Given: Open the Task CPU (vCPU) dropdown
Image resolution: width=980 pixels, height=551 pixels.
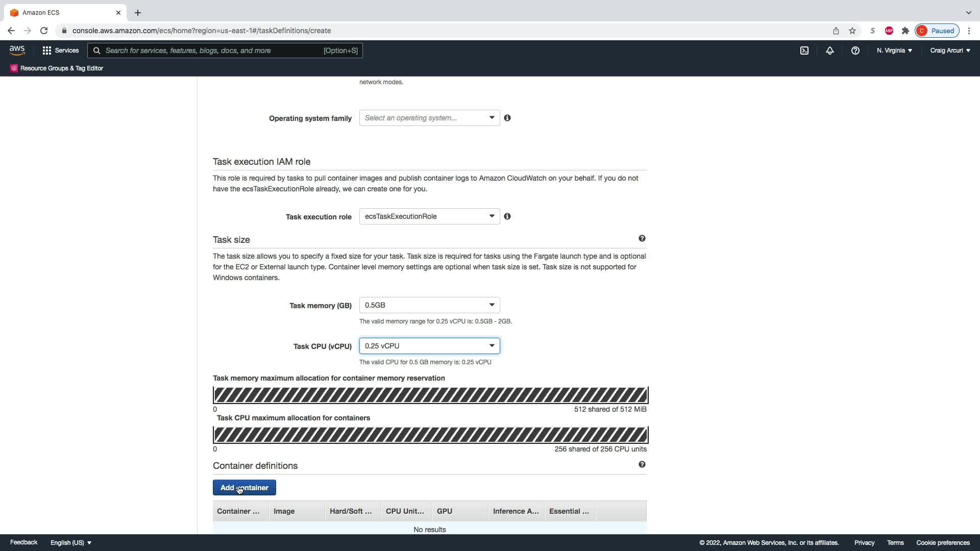Looking at the screenshot, I should (429, 346).
